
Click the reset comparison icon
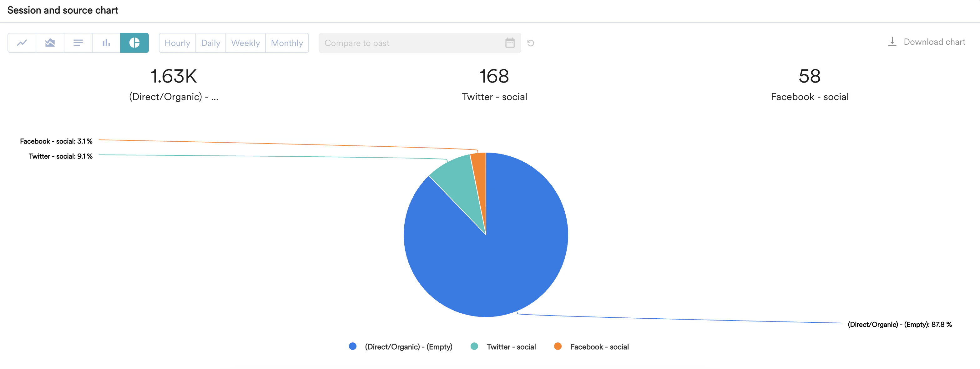pyautogui.click(x=530, y=43)
